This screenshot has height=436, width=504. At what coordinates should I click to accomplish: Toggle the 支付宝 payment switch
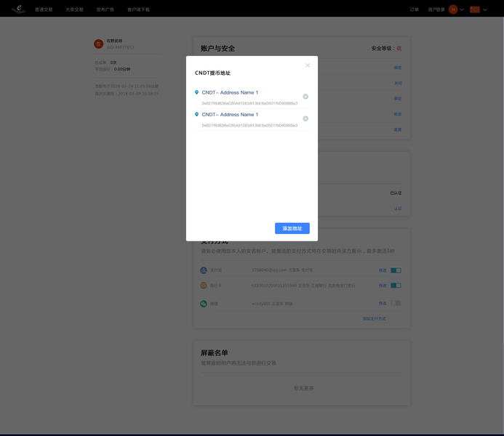pos(396,270)
